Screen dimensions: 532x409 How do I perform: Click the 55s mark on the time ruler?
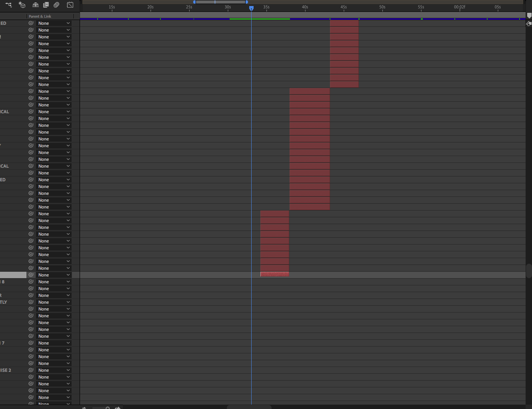(x=421, y=7)
